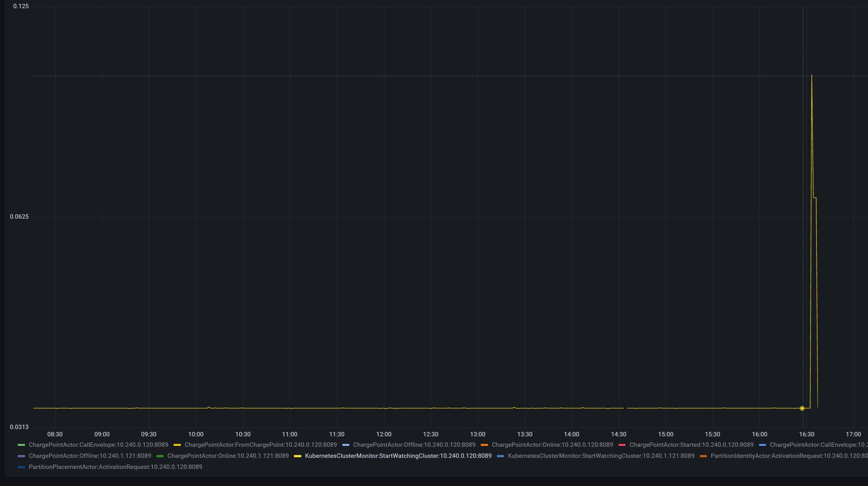This screenshot has width=868, height=486.
Task: Click the 10:00 time axis label
Action: (x=196, y=434)
